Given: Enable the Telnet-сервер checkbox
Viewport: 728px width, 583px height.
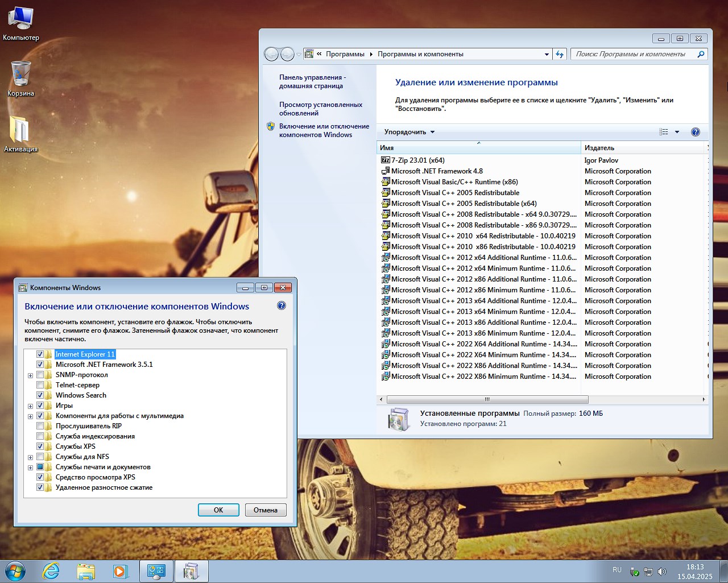Looking at the screenshot, I should (40, 385).
